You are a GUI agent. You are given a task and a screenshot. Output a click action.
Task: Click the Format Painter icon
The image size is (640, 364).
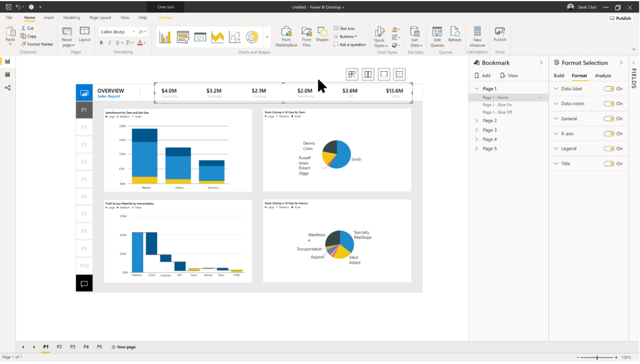23,44
